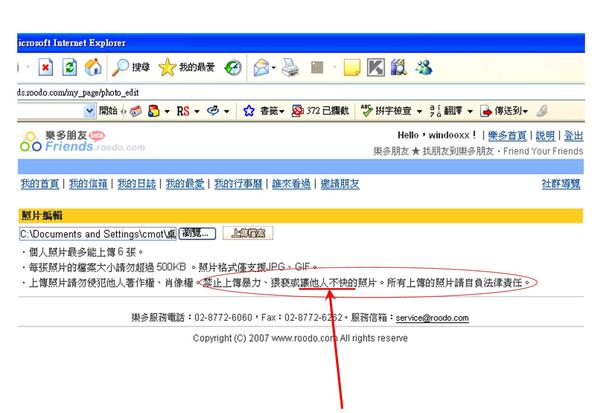Click the service@roodo.com email link
This screenshot has height=413, width=600.
[x=432, y=318]
